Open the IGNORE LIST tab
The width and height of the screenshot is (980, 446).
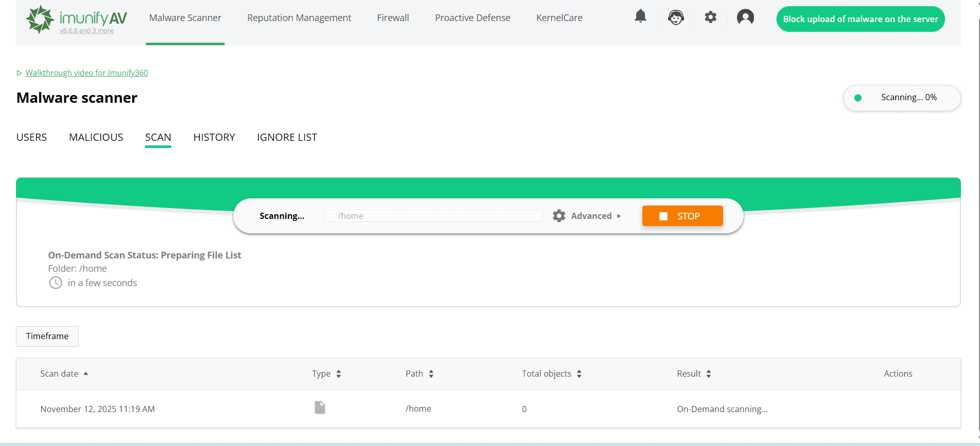pos(287,137)
